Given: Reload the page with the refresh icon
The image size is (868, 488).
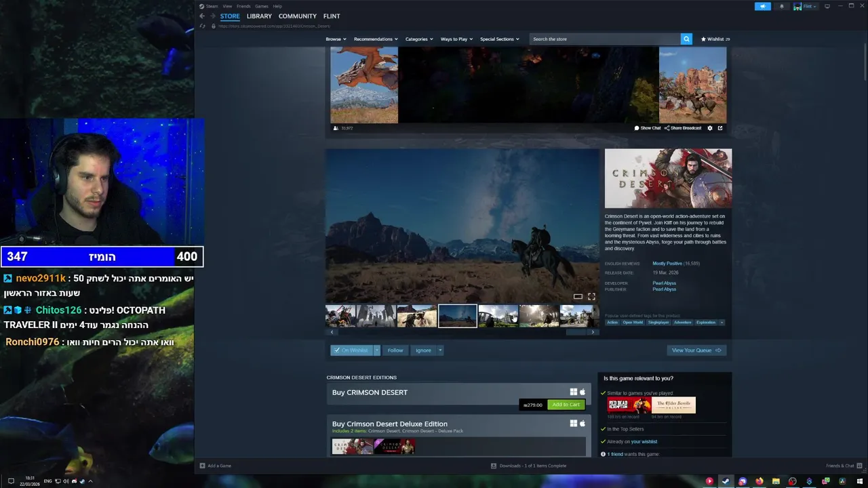Looking at the screenshot, I should tap(202, 26).
